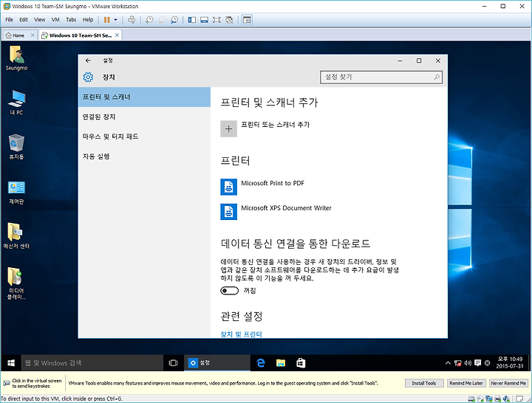Click the Never Remind Me button
Image resolution: width=532 pixels, height=403 pixels.
[x=508, y=383]
